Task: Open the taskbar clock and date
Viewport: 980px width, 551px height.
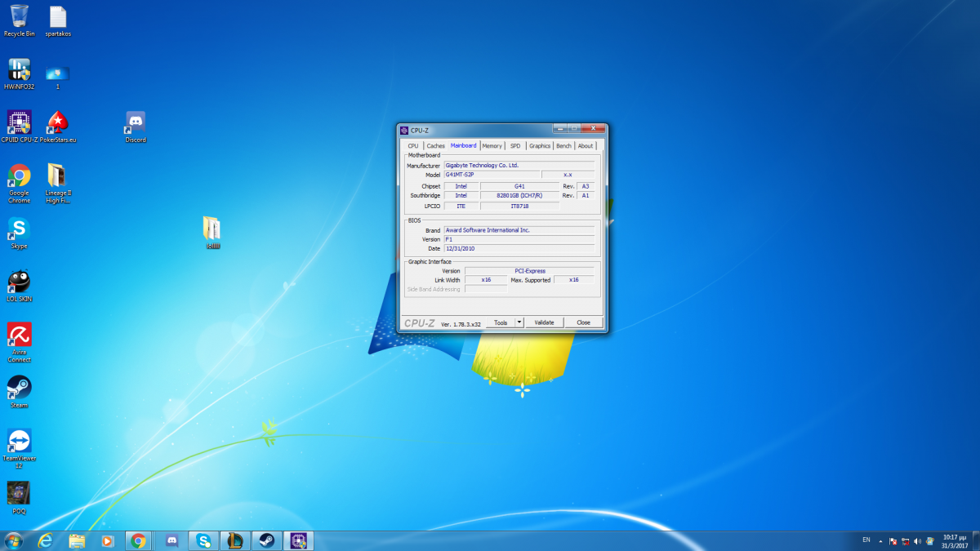Action: pyautogui.click(x=954, y=541)
